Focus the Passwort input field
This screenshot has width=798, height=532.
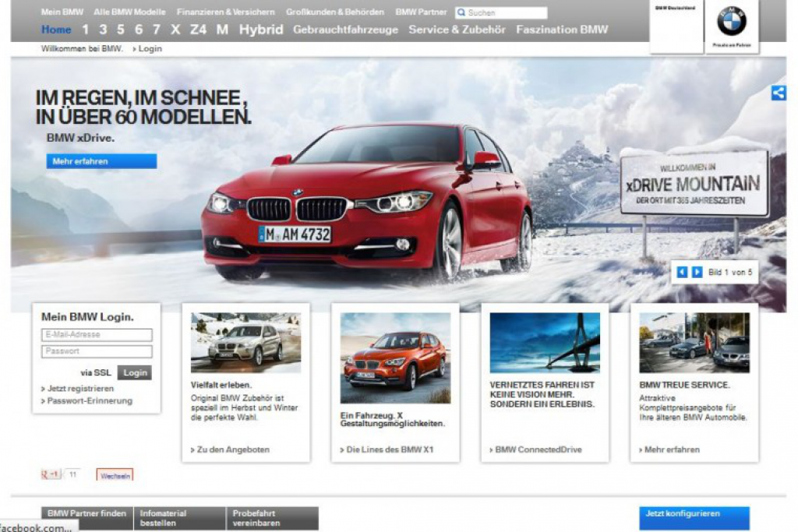click(97, 351)
